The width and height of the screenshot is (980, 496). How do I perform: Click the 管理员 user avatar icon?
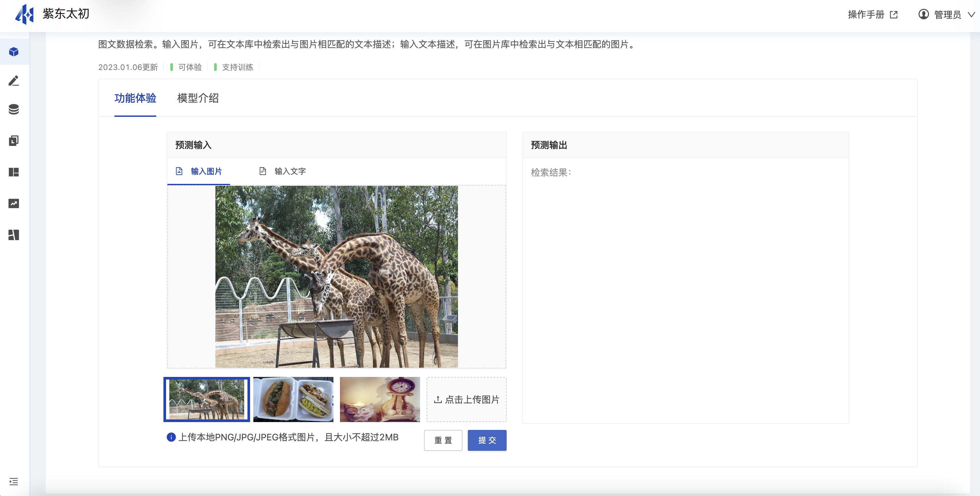click(923, 14)
